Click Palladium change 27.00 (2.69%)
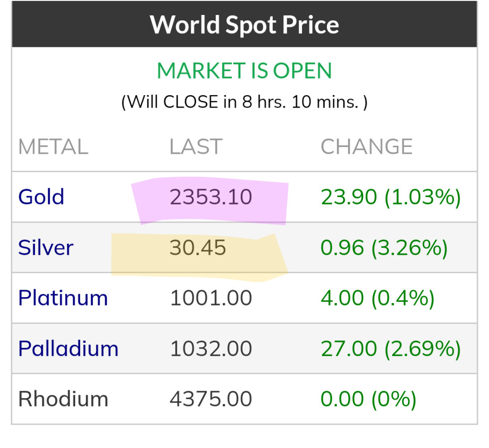The width and height of the screenshot is (489, 448). pyautogui.click(x=391, y=348)
